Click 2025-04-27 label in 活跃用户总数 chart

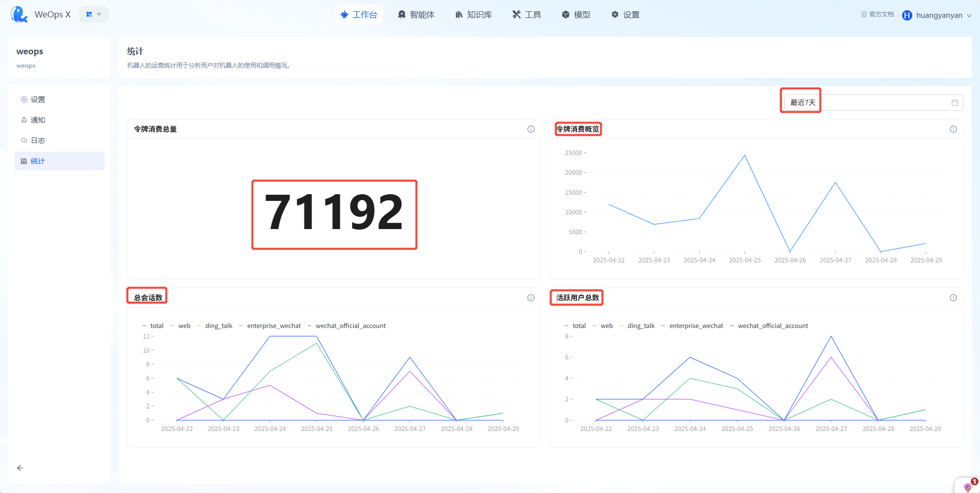click(831, 429)
